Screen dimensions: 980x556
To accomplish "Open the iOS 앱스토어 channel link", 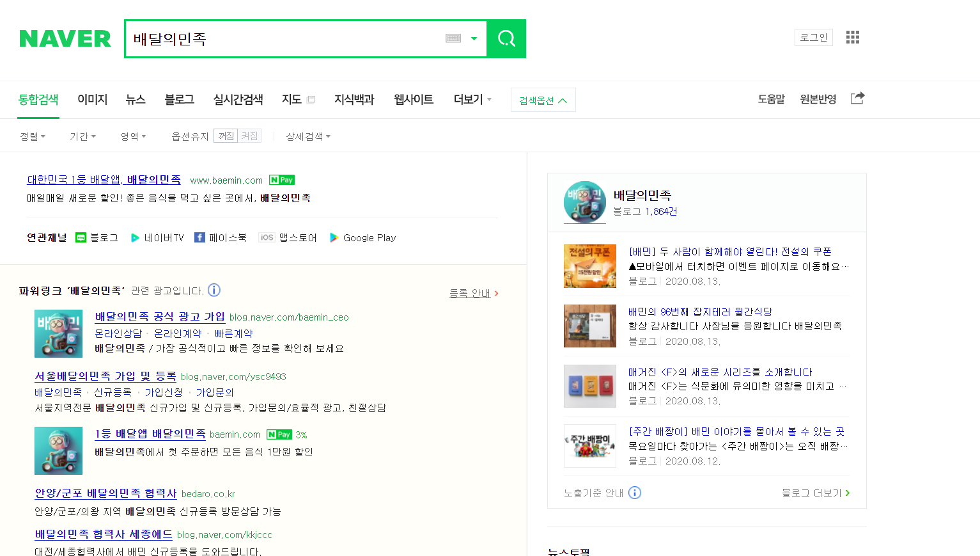I will click(x=288, y=237).
